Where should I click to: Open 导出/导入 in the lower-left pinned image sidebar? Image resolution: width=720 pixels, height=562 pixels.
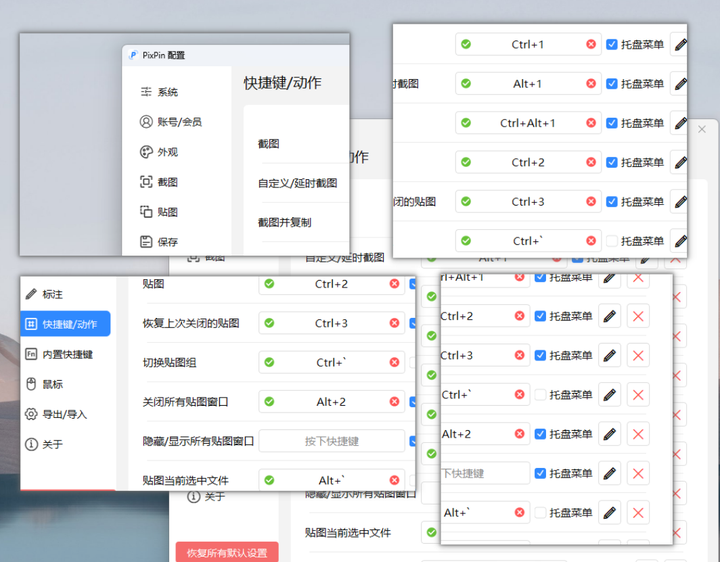point(56,414)
